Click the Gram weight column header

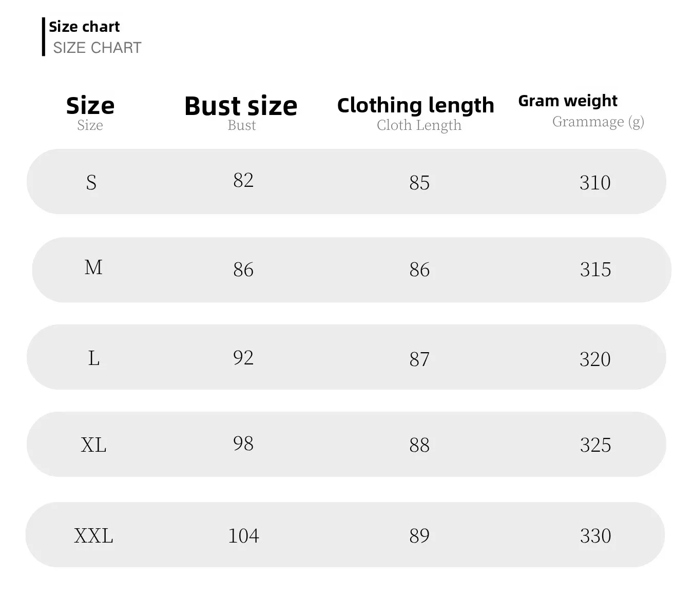click(568, 101)
